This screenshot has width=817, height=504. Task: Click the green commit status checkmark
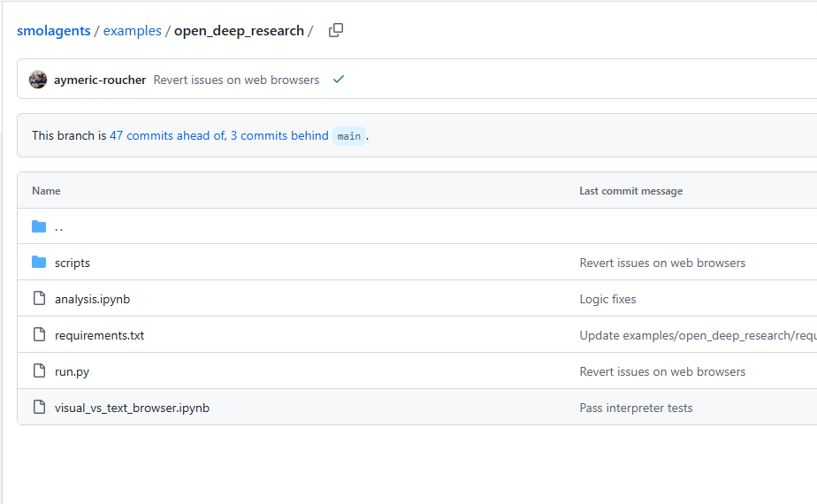click(x=338, y=80)
